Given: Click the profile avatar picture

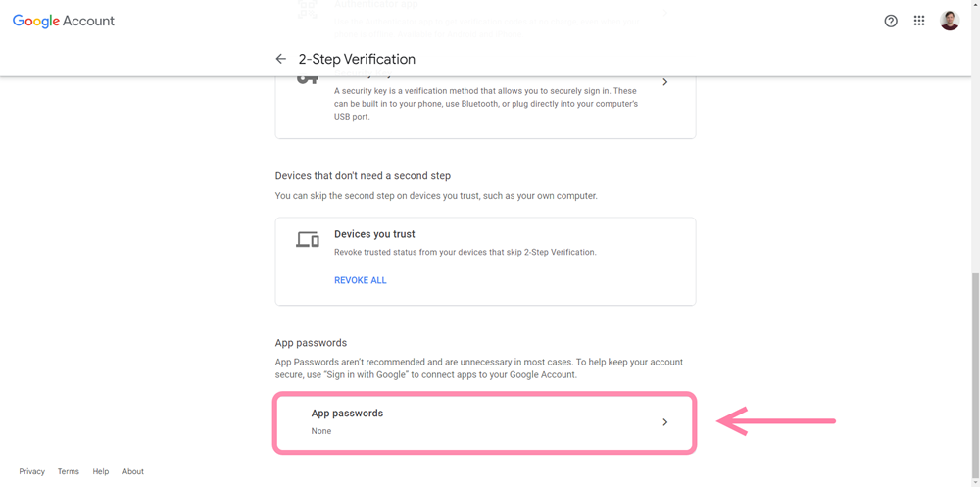Looking at the screenshot, I should pyautogui.click(x=950, y=21).
